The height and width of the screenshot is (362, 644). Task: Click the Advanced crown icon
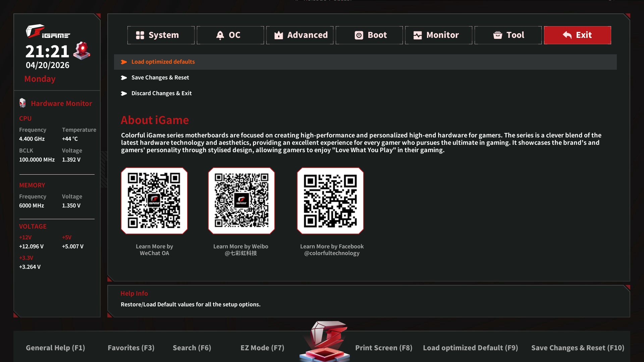pos(279,35)
